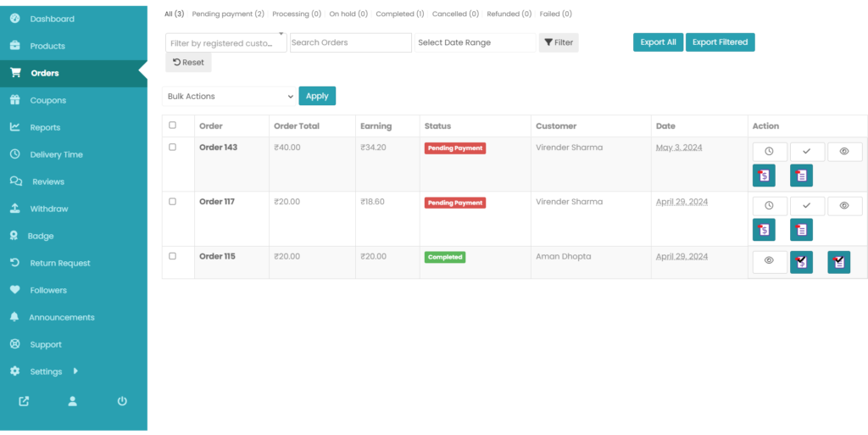Click the Reset button
Viewport: 868px width, 435px height.
click(188, 63)
